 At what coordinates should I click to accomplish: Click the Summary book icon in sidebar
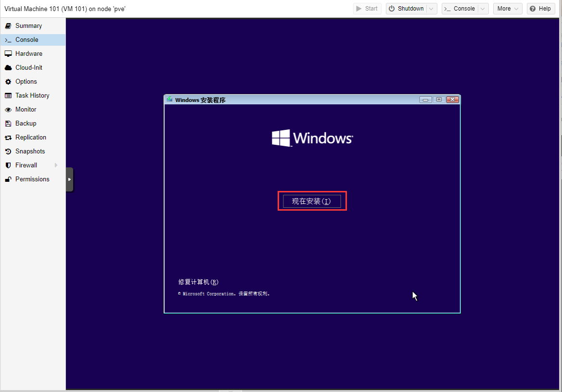tap(8, 26)
